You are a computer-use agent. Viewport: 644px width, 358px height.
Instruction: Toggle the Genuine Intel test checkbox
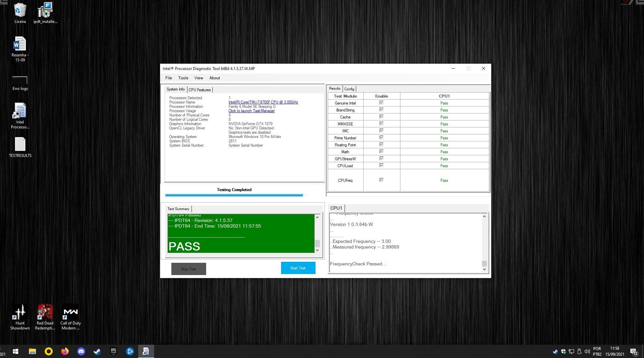381,103
